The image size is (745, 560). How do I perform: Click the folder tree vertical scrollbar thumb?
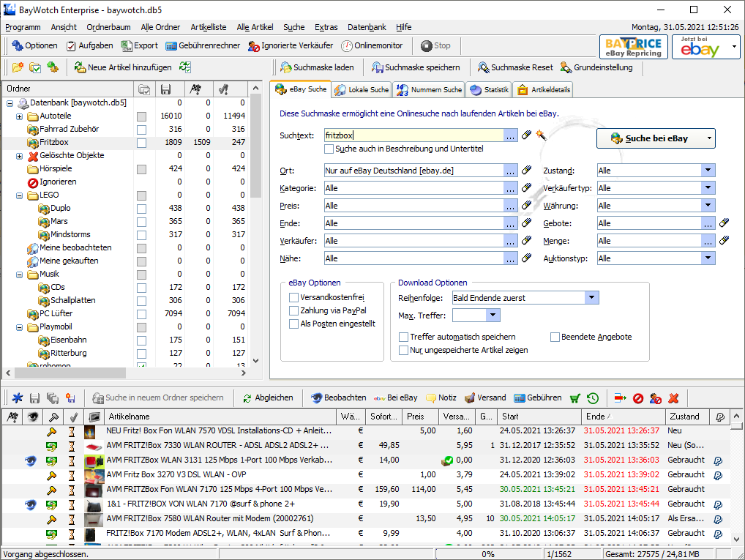pyautogui.click(x=255, y=145)
